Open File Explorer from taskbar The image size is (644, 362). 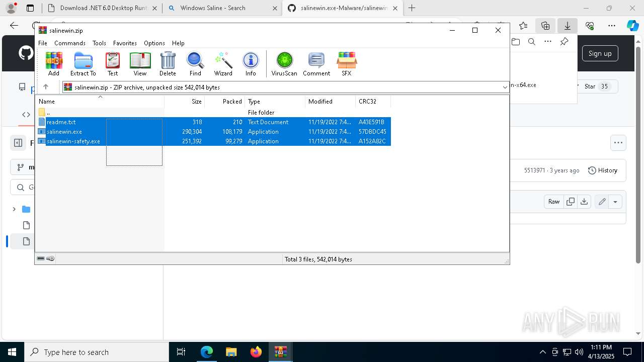point(231,352)
